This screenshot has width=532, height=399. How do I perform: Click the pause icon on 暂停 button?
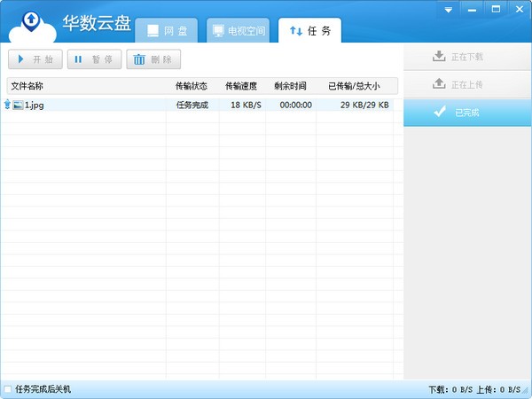pyautogui.click(x=78, y=59)
